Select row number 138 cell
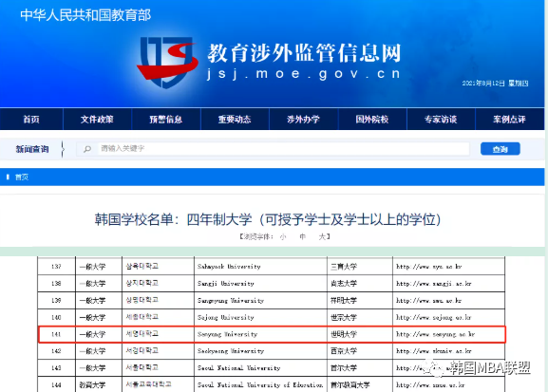The width and height of the screenshot is (548, 392). click(x=56, y=284)
